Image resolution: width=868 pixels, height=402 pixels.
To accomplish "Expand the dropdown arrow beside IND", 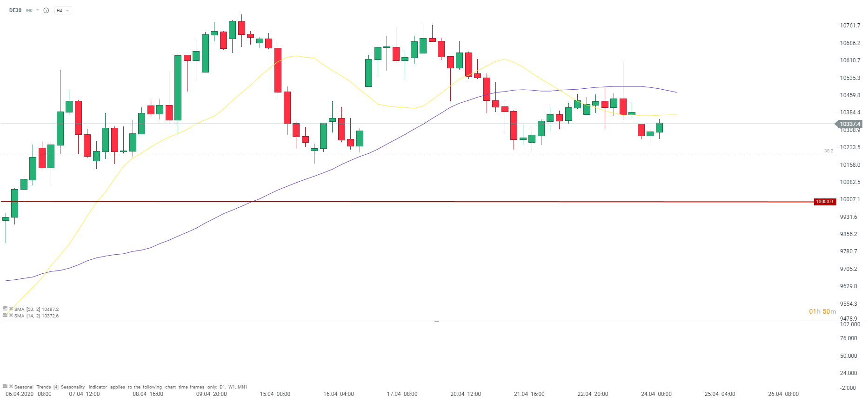I will 38,10.
